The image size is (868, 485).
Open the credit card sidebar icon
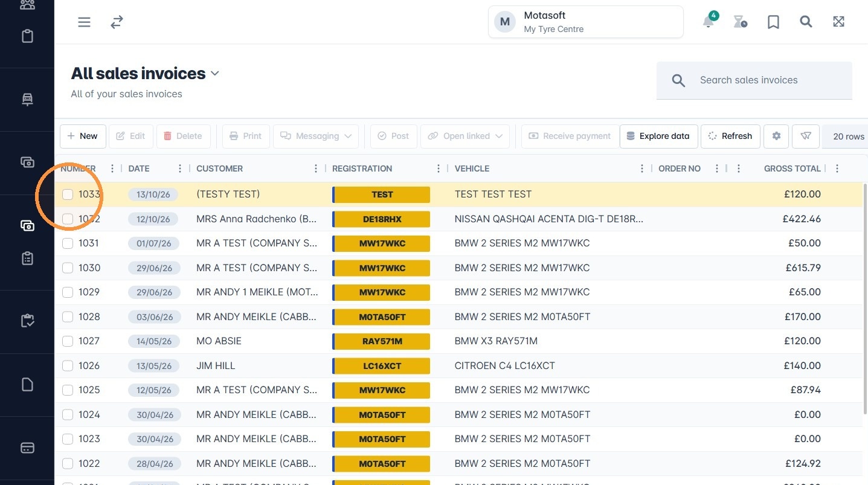[x=27, y=448]
